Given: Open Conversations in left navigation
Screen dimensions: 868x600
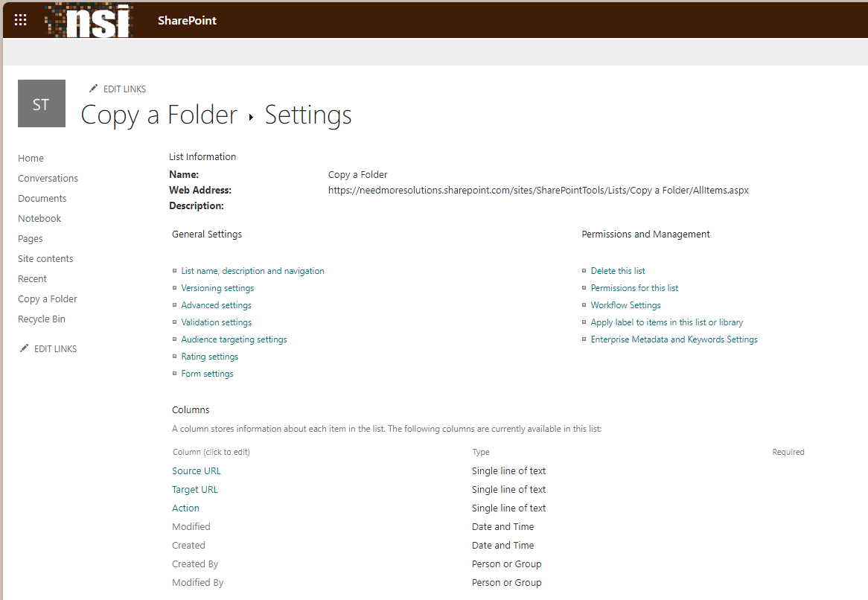Looking at the screenshot, I should coord(48,178).
